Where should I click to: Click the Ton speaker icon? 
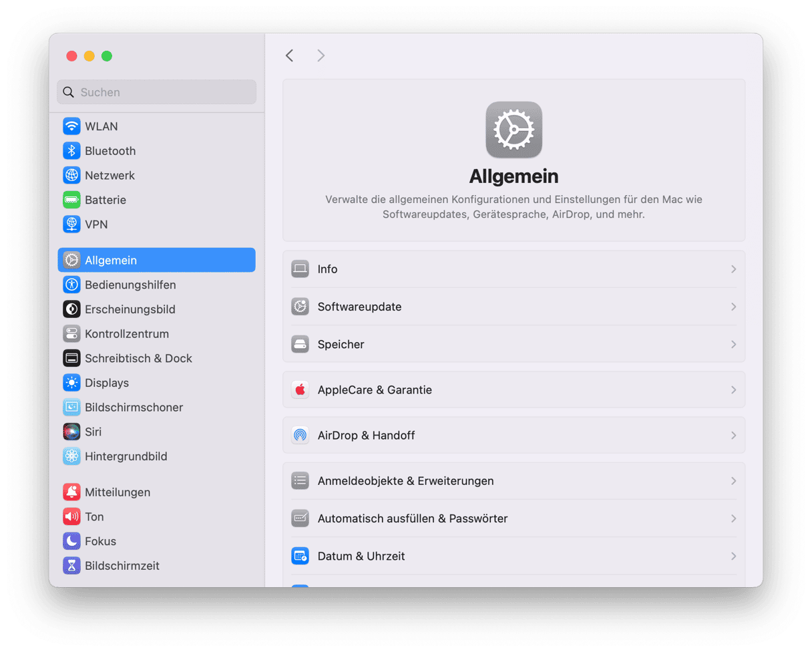click(x=71, y=517)
